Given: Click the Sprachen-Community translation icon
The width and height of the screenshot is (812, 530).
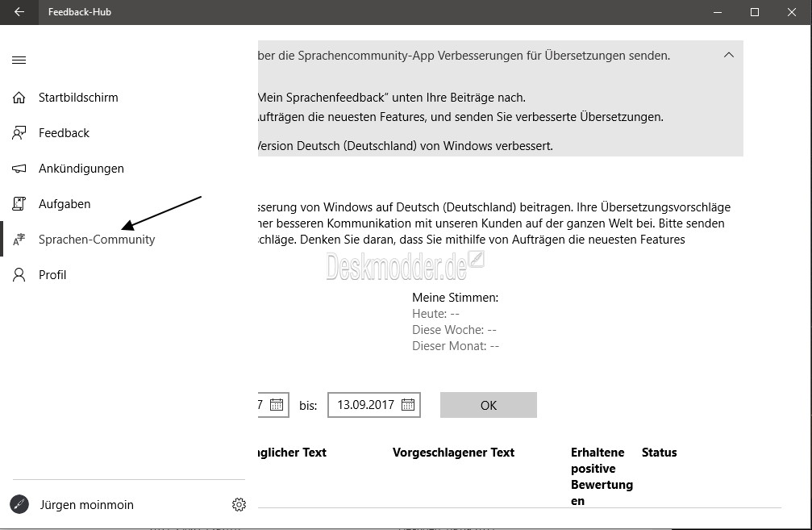Looking at the screenshot, I should [x=19, y=240].
